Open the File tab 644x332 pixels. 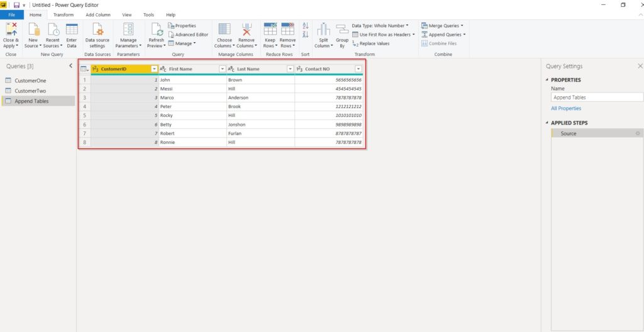tap(11, 15)
